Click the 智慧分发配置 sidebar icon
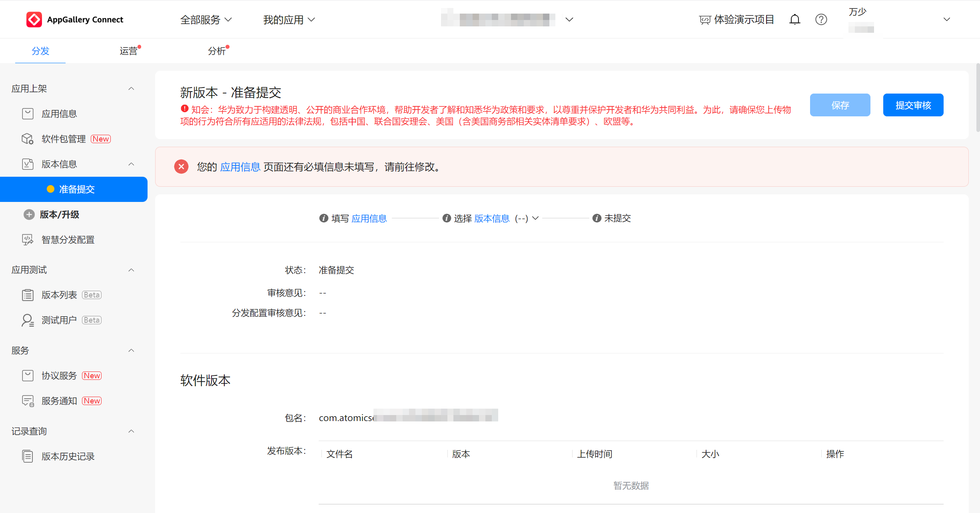This screenshot has height=513, width=980. pos(28,240)
